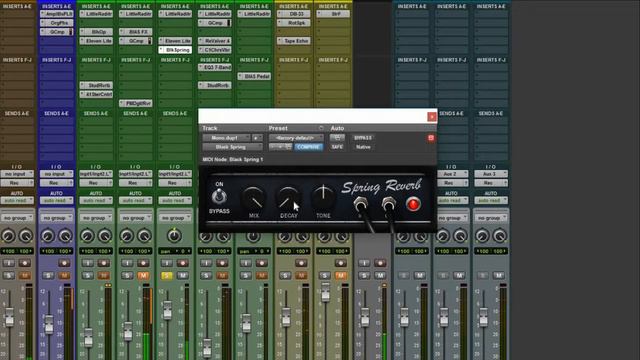Open the Mono.dupl track selector dropdown
Image resolution: width=640 pixels, height=360 pixels.
[x=226, y=138]
